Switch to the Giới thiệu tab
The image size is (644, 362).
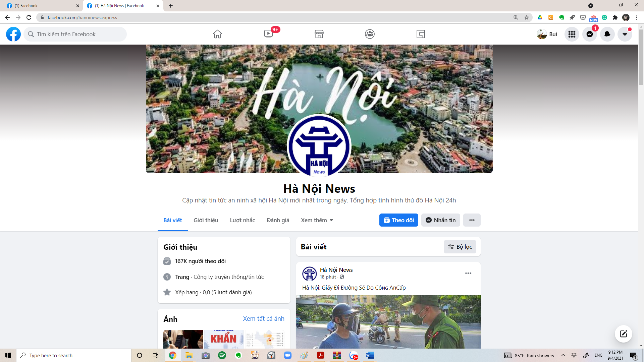pos(206,220)
